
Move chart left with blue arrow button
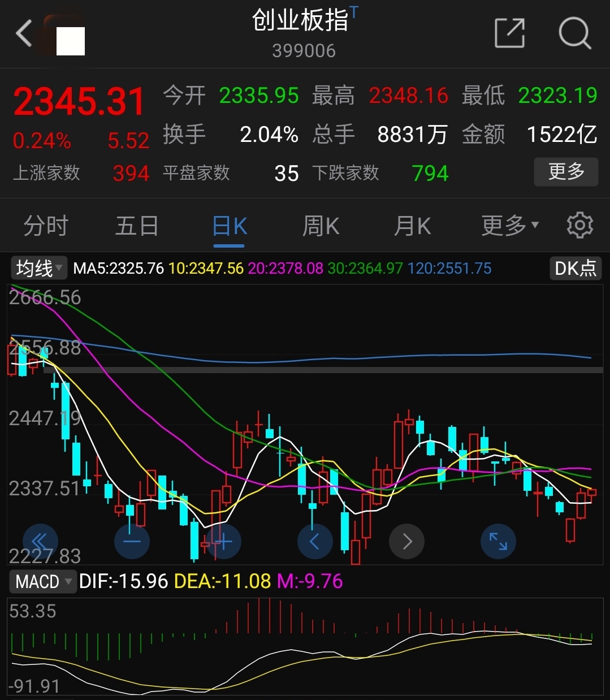315,542
